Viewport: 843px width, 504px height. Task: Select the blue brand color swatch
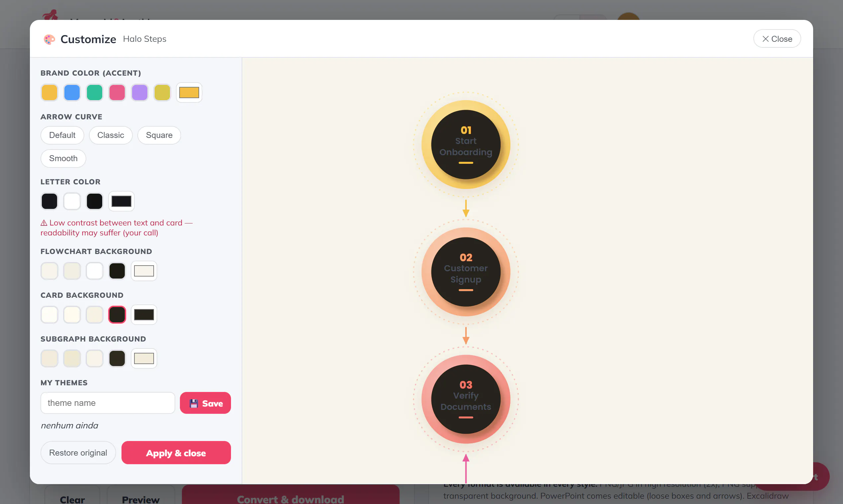[72, 93]
